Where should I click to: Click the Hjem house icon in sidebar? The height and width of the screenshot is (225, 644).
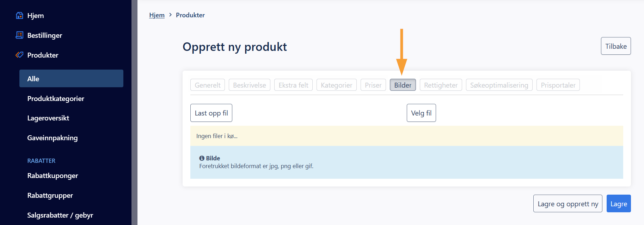click(x=20, y=16)
